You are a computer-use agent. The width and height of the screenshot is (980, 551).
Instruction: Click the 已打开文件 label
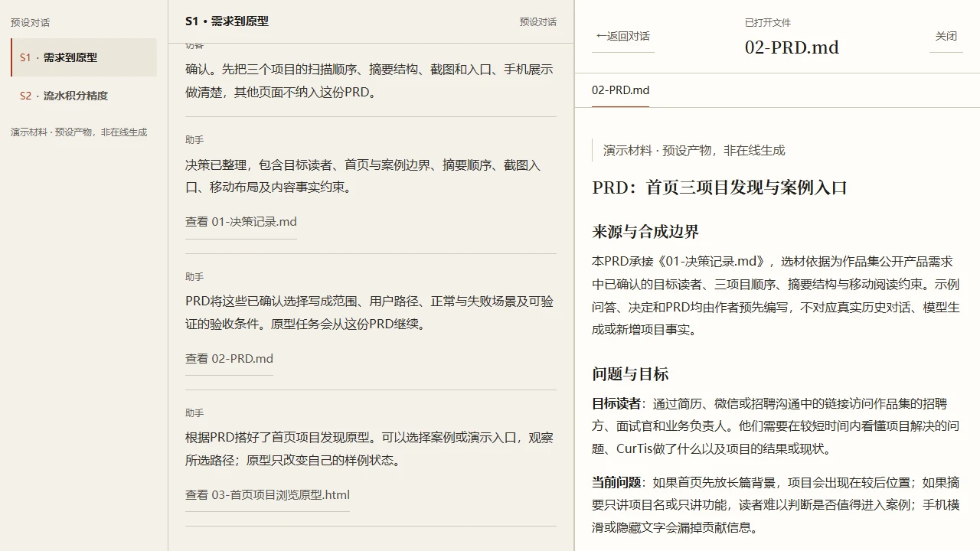coord(768,23)
